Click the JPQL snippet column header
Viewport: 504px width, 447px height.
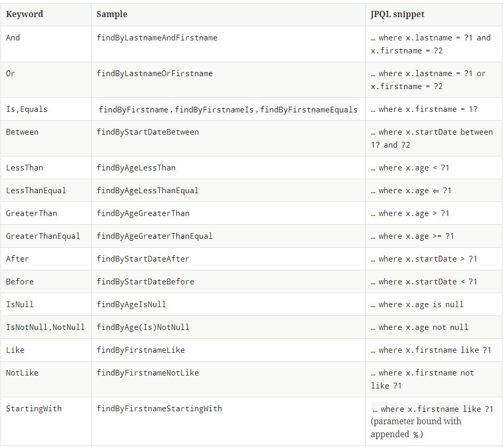[x=397, y=15]
